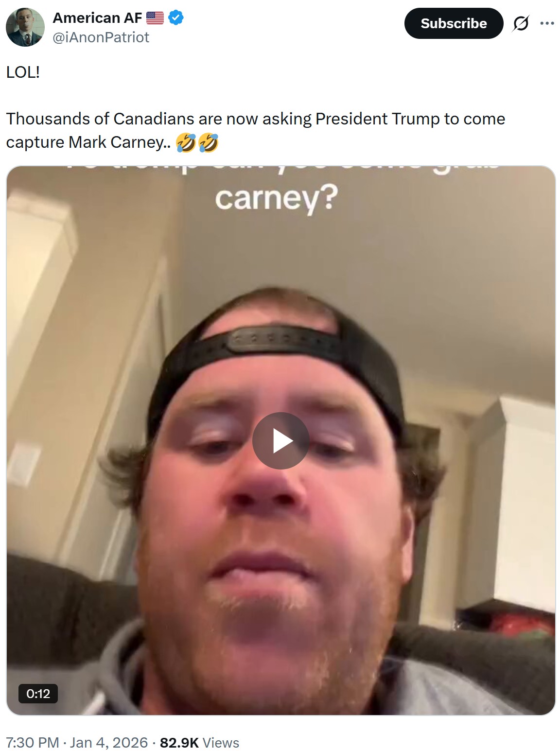
Task: Click the American AF display name
Action: point(97,18)
